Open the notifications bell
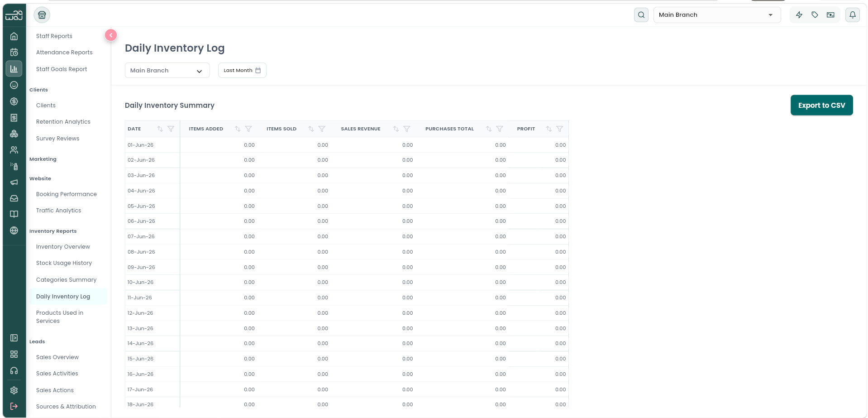868x418 pixels. (x=853, y=15)
